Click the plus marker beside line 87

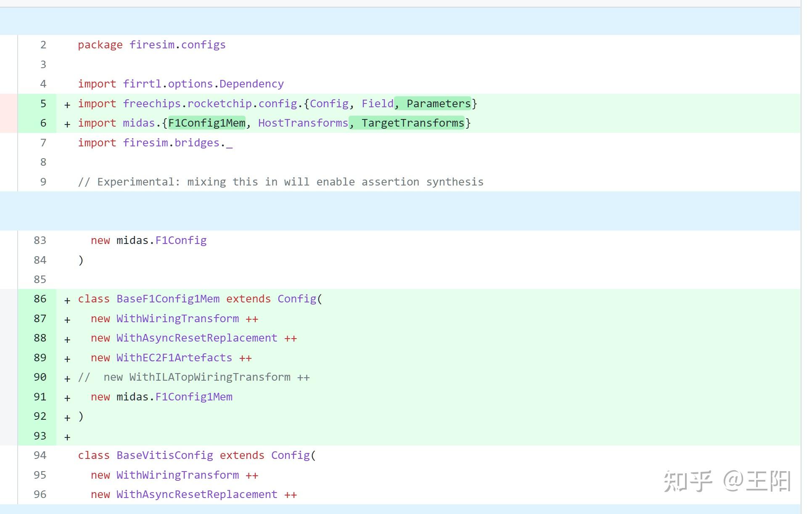point(67,320)
